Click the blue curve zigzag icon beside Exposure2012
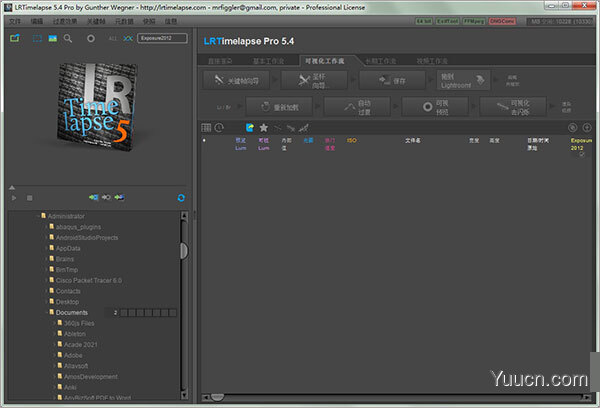Screen dimensions: 600x408 (128, 38)
